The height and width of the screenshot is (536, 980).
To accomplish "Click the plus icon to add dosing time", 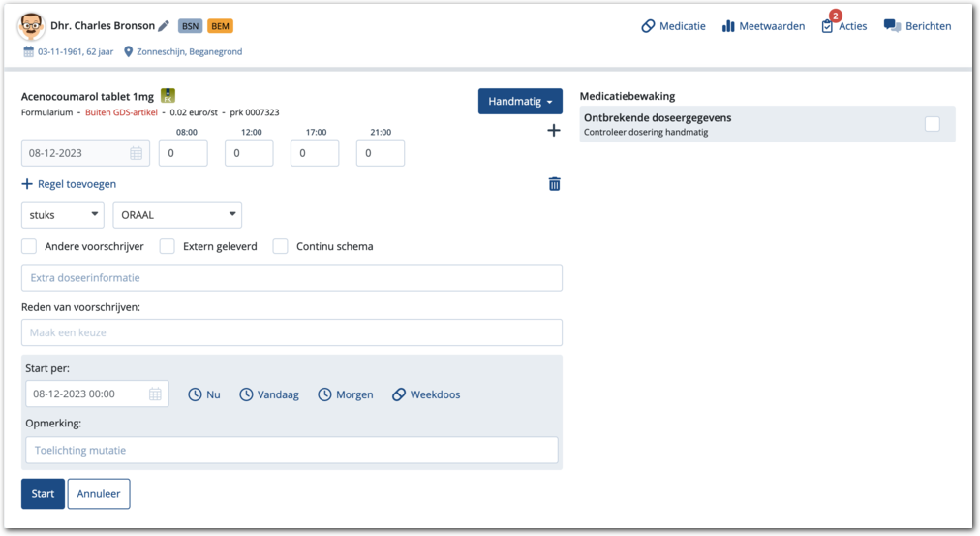I will coord(554,130).
